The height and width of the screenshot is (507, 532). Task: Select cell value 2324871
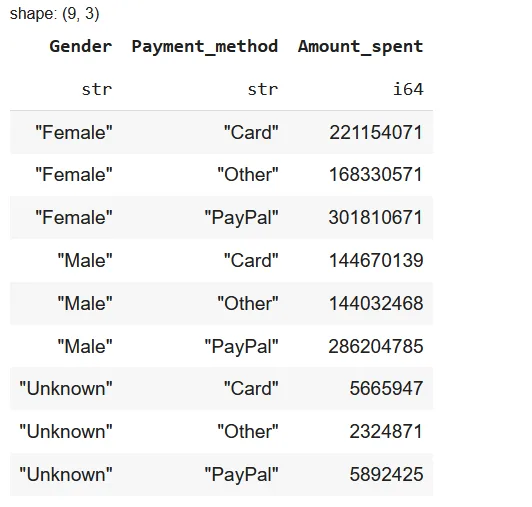[x=386, y=432]
